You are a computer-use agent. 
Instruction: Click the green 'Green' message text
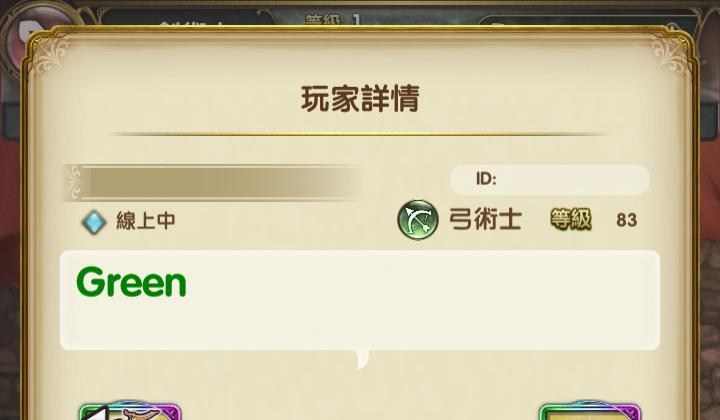click(x=131, y=282)
